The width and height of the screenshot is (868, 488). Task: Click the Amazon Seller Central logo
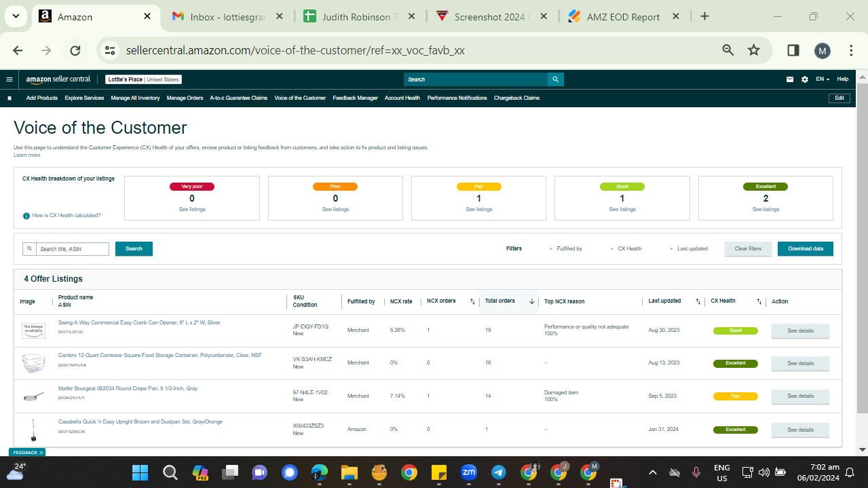58,79
